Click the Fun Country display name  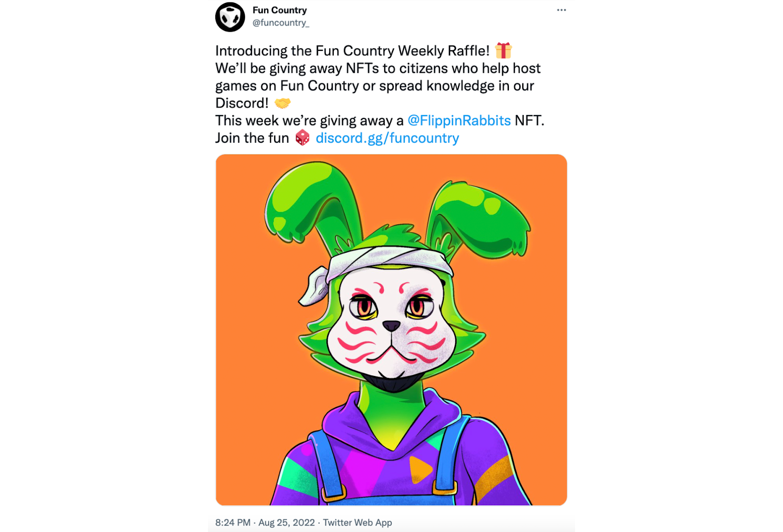[279, 10]
